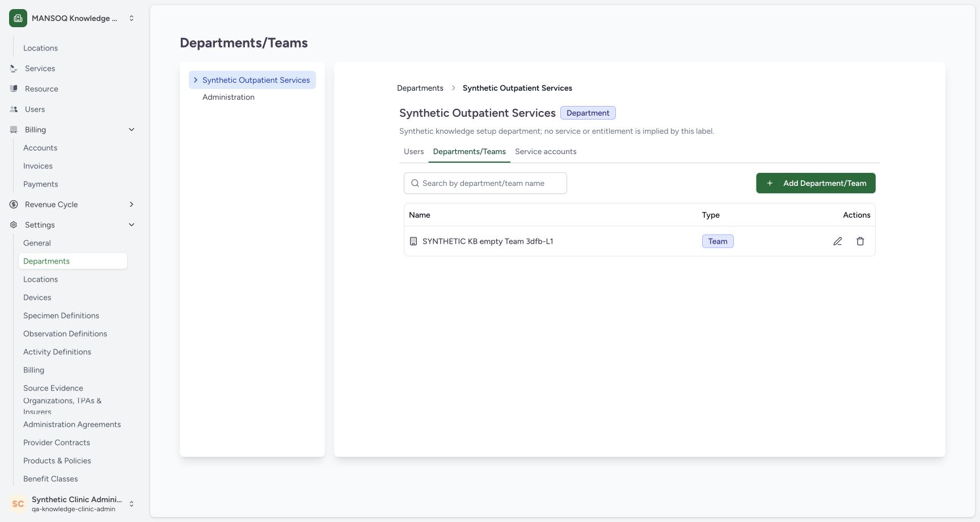The width and height of the screenshot is (980, 522).
Task: Delete the SYNTHETIC KB empty Team row
Action: tap(860, 241)
